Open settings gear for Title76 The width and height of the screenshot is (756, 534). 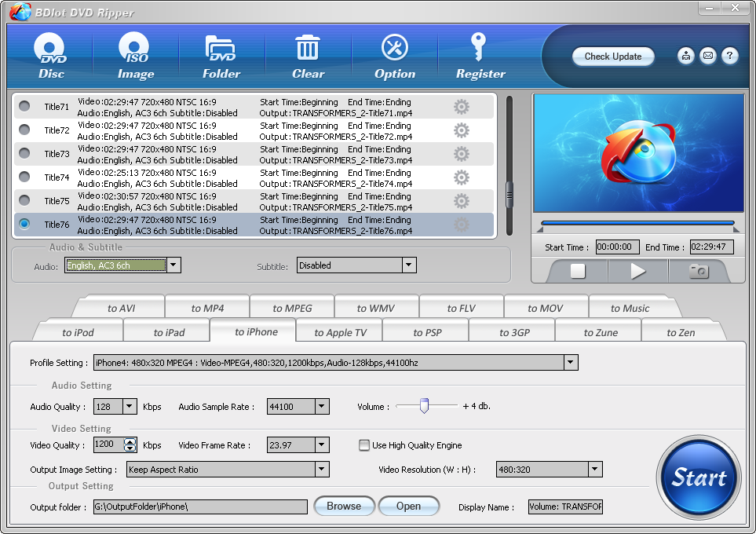[x=462, y=225]
